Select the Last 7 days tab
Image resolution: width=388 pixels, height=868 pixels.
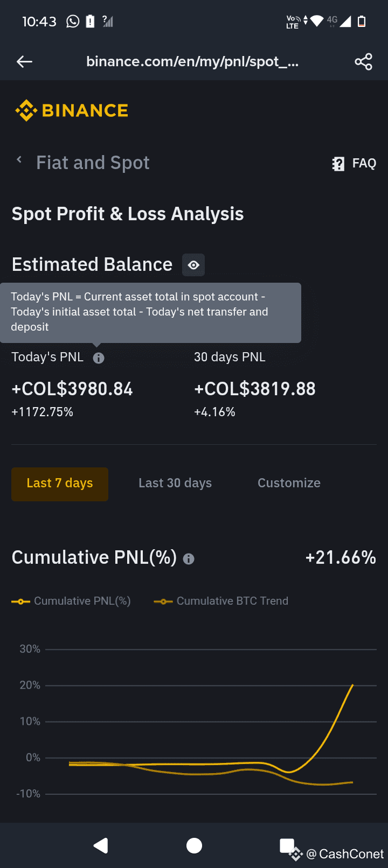[60, 484]
